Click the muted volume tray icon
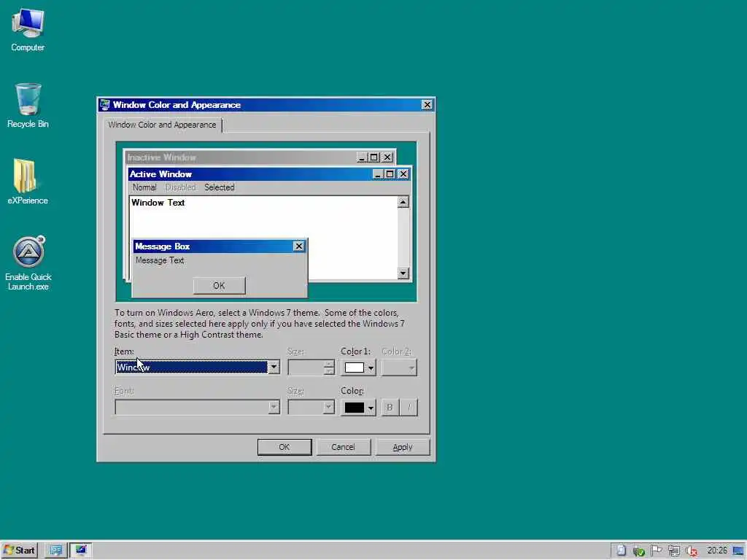 (692, 551)
